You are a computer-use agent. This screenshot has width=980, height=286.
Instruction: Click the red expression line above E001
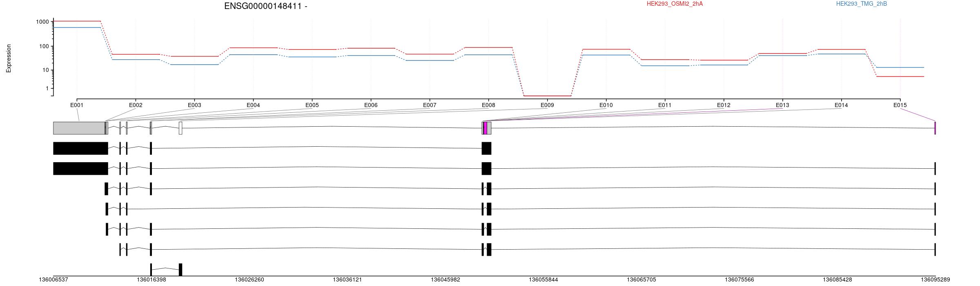click(x=77, y=21)
